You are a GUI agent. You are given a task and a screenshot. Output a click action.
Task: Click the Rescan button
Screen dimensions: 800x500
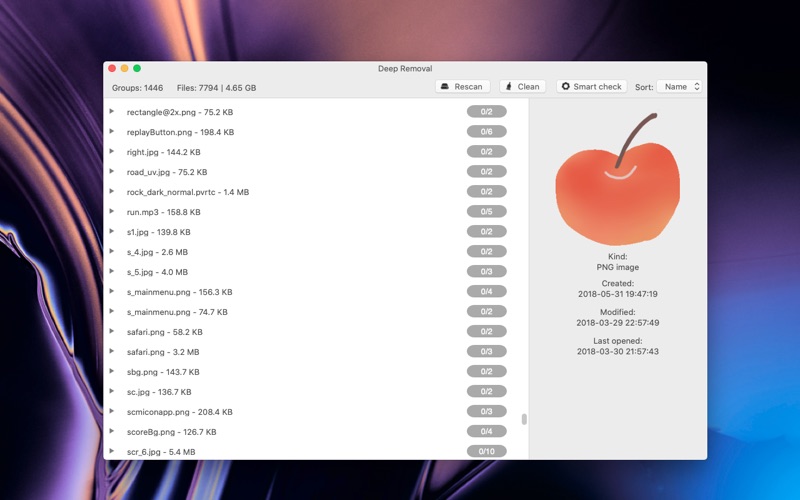462,87
